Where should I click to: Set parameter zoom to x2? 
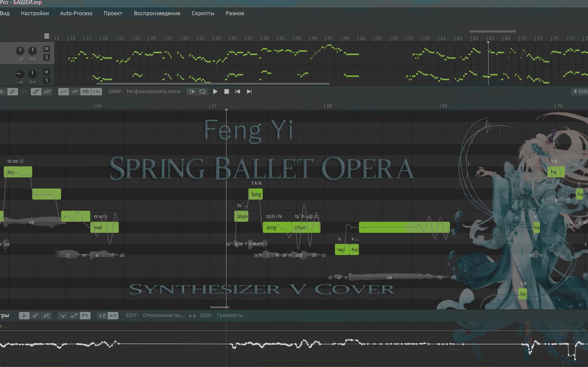[102, 316]
